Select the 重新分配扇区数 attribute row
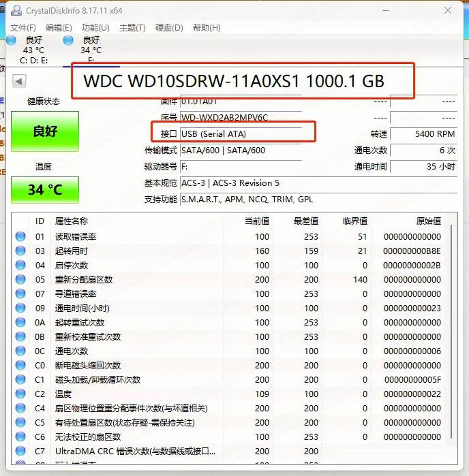469x476 pixels. click(x=84, y=280)
